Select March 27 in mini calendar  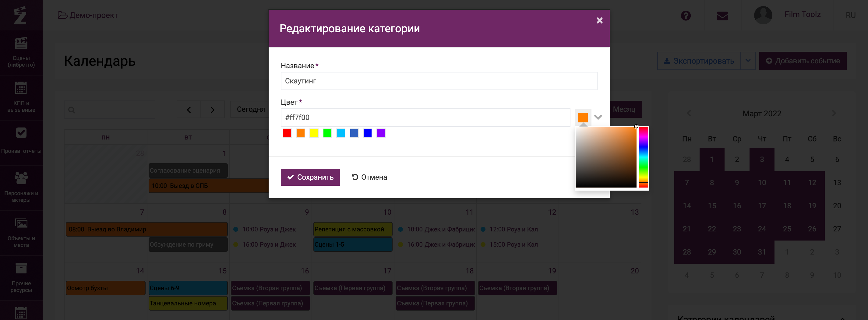pyautogui.click(x=837, y=229)
